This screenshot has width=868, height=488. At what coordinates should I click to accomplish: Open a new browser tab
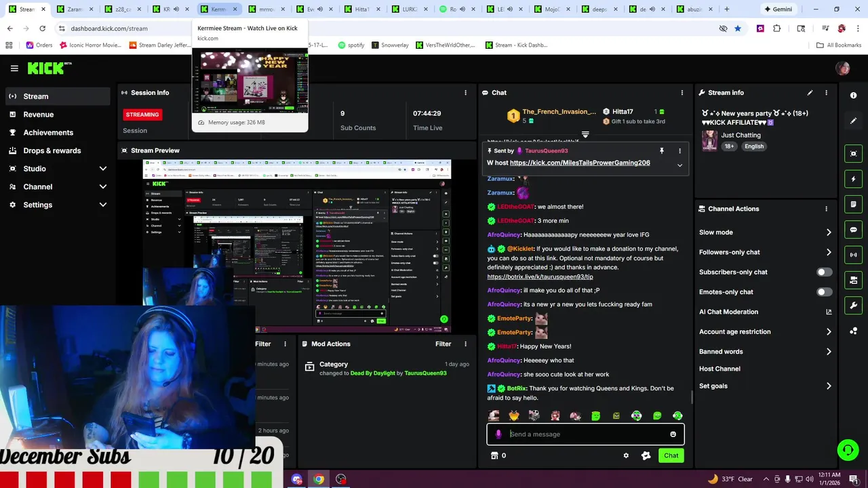726,9
